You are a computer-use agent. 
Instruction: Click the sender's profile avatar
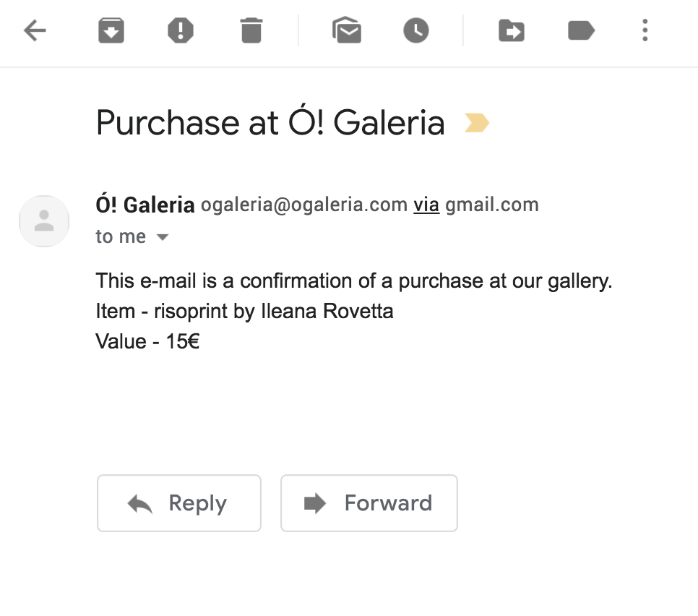pyautogui.click(x=44, y=221)
